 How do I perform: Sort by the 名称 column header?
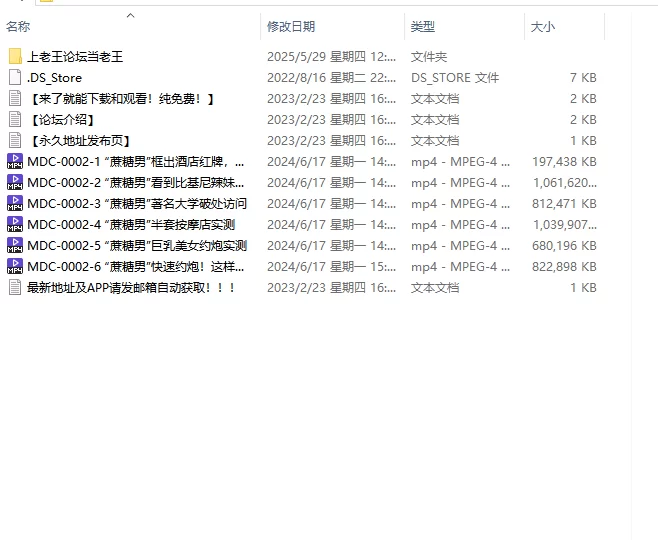click(x=18, y=26)
